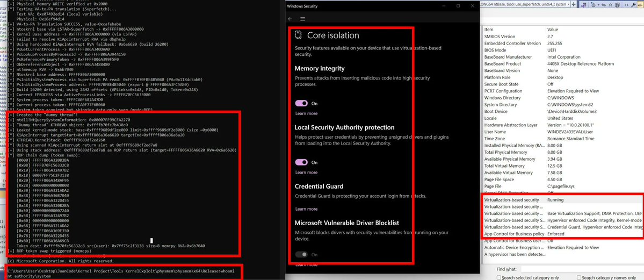Select the Platform Role row
644x280 pixels.
563,77
